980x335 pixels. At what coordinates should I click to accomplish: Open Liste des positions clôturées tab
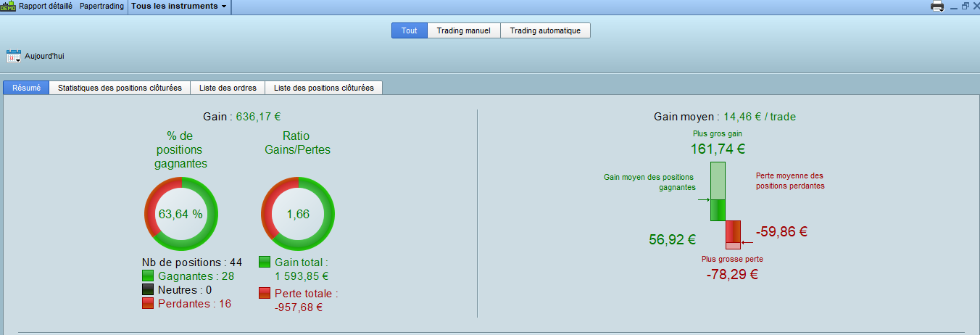point(324,88)
